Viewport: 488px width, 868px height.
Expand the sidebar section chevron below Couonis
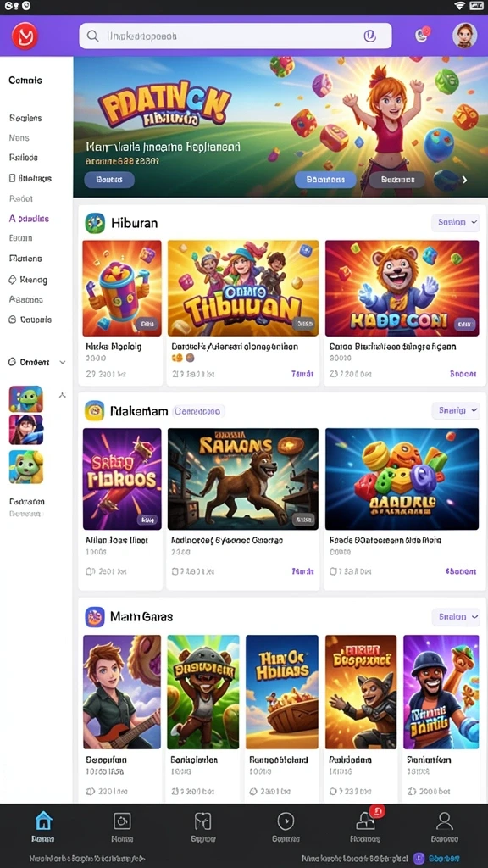click(63, 363)
